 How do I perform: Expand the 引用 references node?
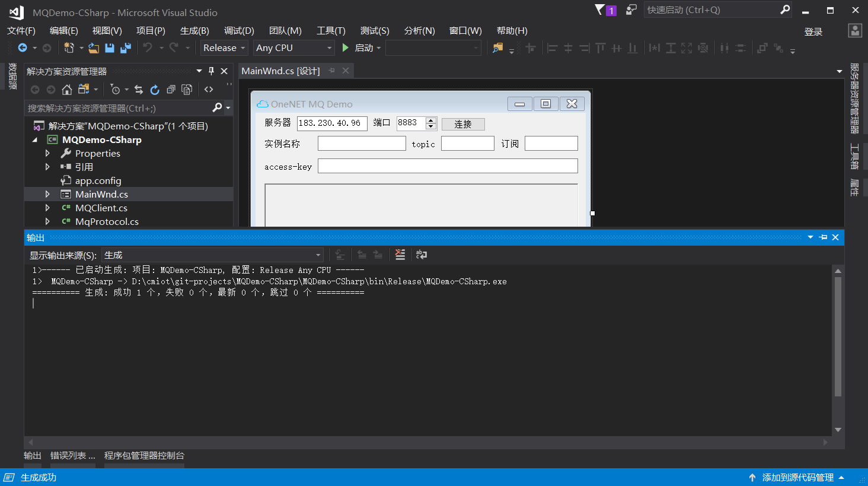pos(47,167)
